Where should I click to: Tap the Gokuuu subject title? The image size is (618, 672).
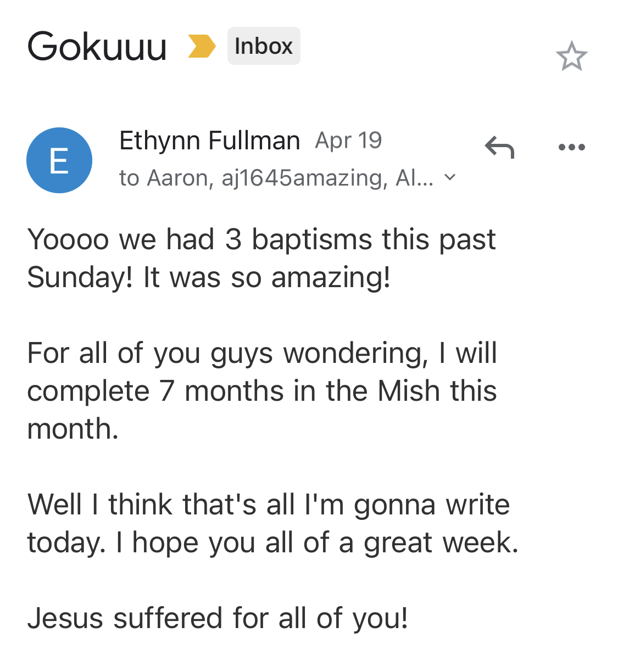tap(97, 46)
